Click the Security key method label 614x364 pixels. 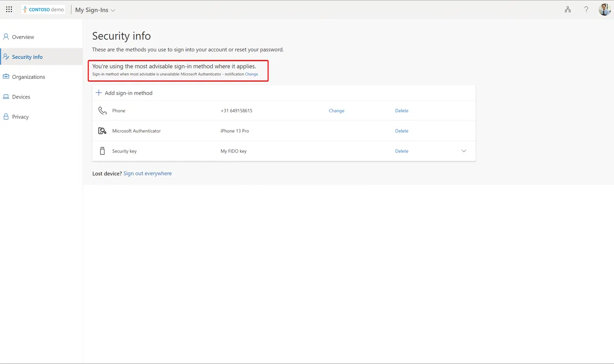tap(125, 151)
